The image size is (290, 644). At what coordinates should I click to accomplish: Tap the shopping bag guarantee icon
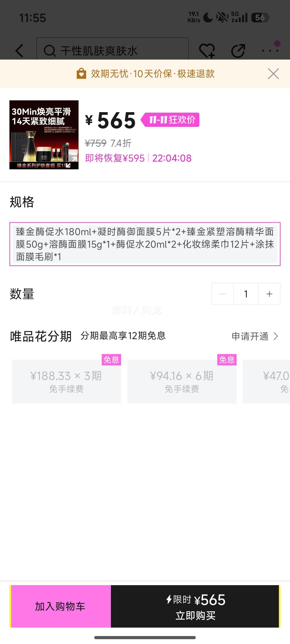81,74
